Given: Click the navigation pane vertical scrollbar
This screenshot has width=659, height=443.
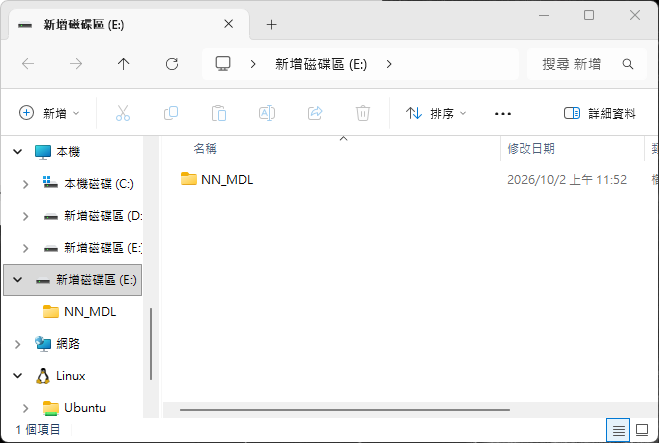Looking at the screenshot, I should (151, 344).
